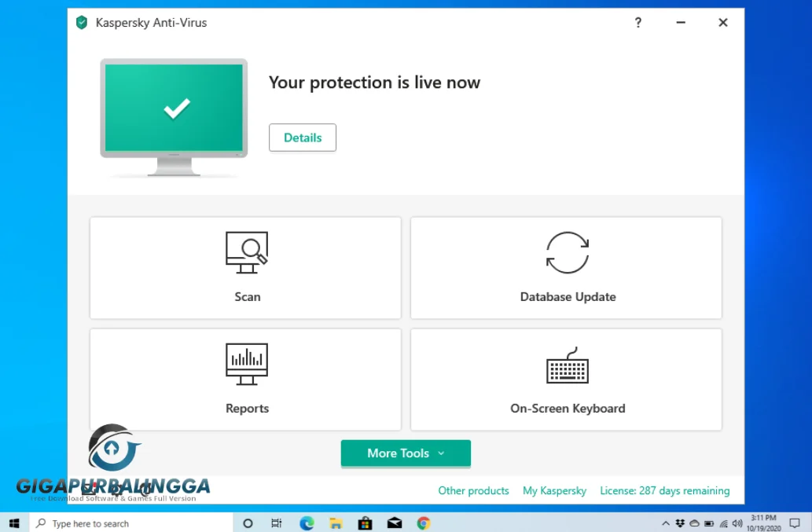Click the protection status monitor image
Screen dimensions: 812x532
174,117
